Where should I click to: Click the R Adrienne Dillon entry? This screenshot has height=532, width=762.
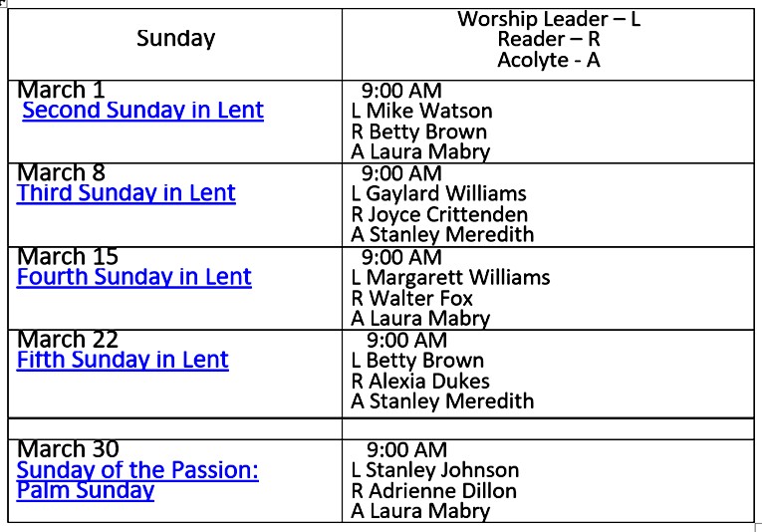(434, 491)
